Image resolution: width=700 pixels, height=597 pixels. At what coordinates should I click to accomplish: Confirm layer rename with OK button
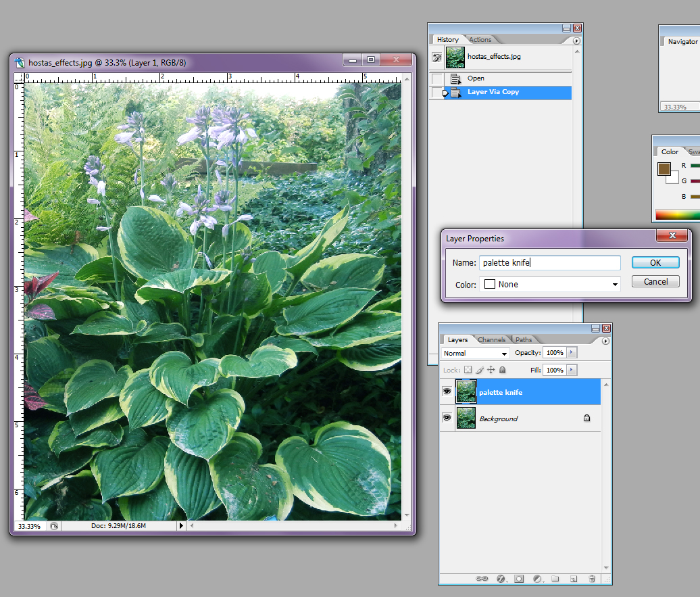(x=655, y=262)
